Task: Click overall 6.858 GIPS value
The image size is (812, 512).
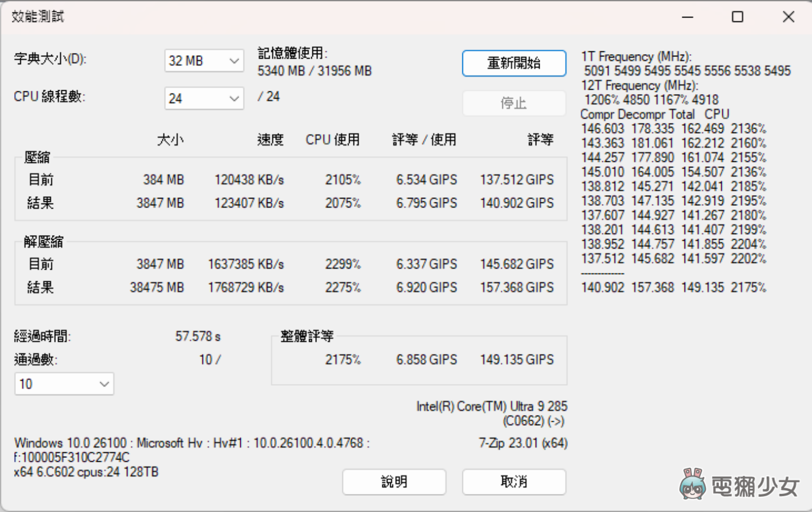Action: (x=427, y=360)
